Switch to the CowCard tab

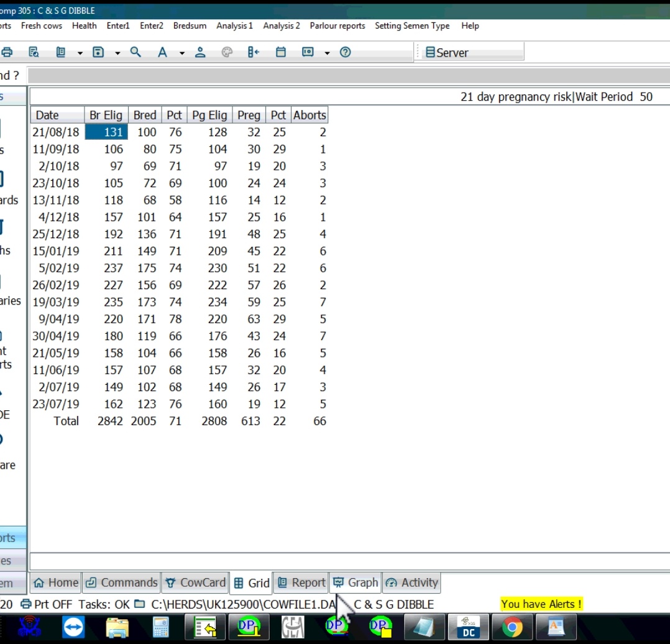tap(195, 582)
